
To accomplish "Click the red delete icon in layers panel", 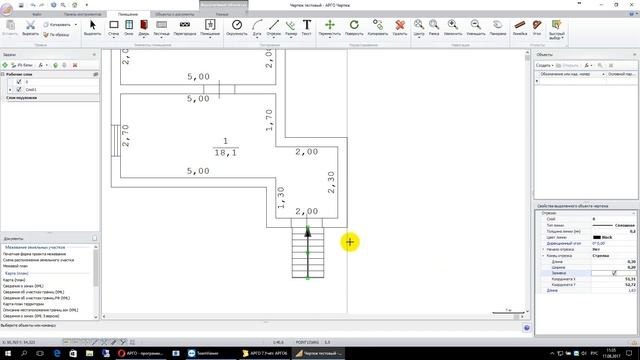I will (x=75, y=65).
